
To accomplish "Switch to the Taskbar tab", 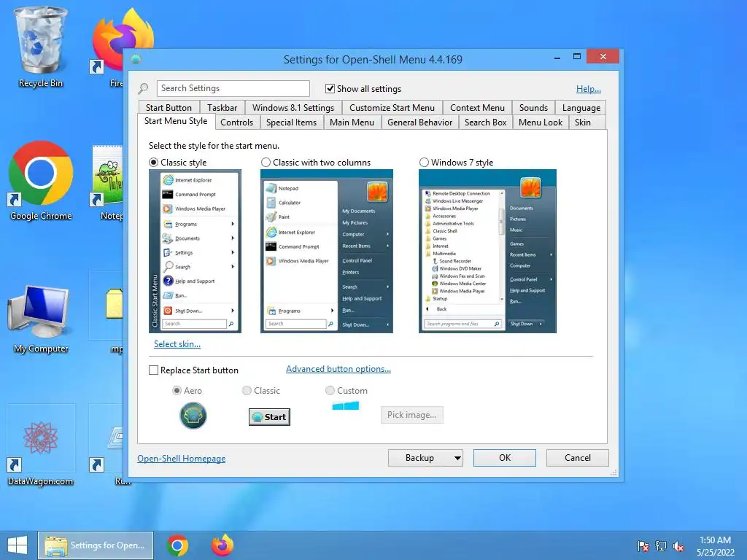I will pos(222,108).
